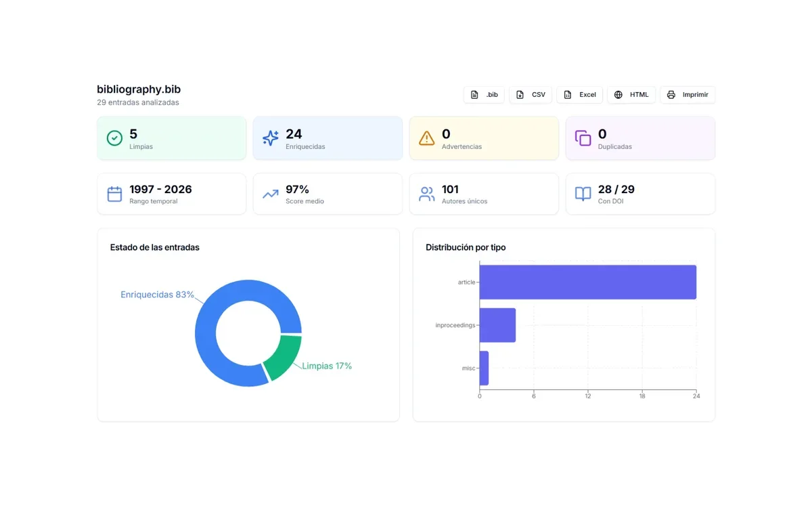
Task: Export the bibliography as a .bib file
Action: (x=484, y=95)
